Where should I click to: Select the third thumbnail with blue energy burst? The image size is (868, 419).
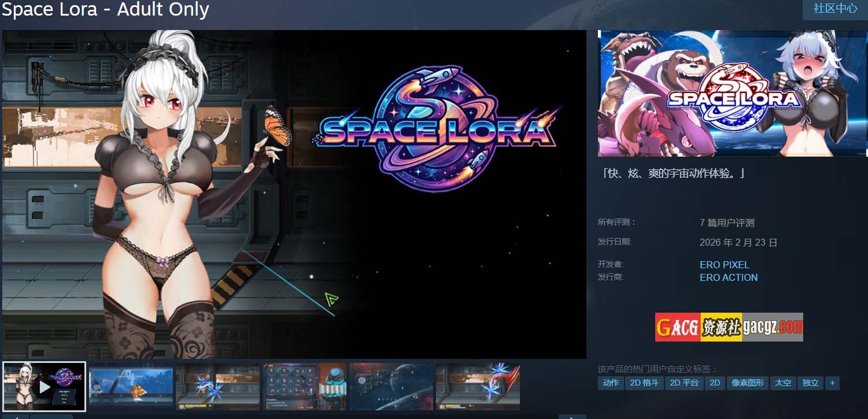(x=218, y=387)
